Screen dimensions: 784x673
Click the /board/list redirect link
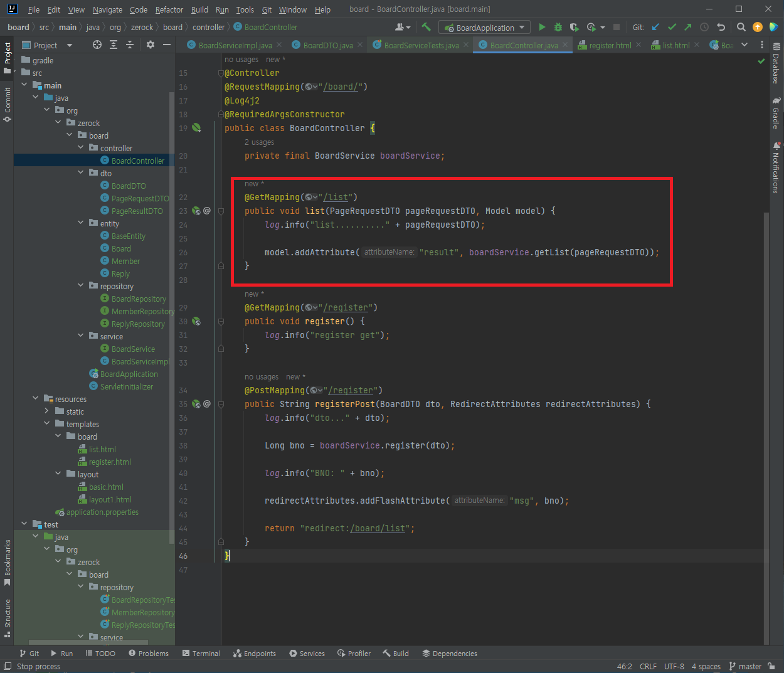[x=378, y=528]
